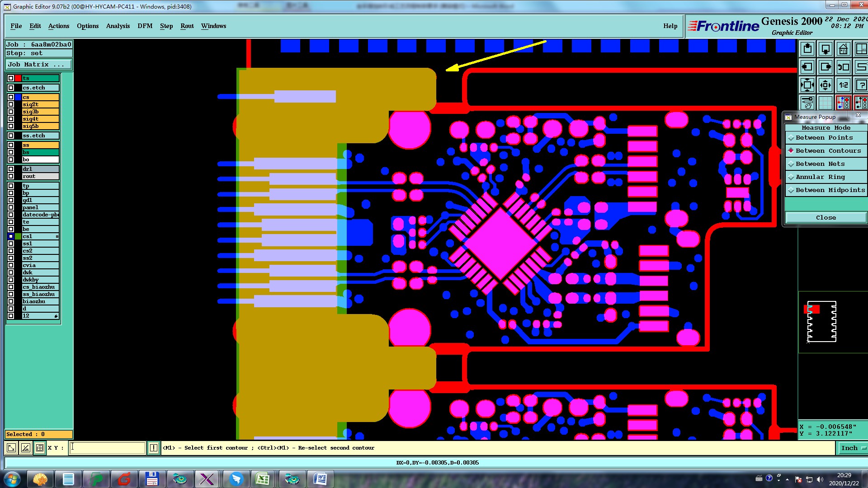Click the pan up arrow icon
The height and width of the screenshot is (488, 868).
coord(807,49)
